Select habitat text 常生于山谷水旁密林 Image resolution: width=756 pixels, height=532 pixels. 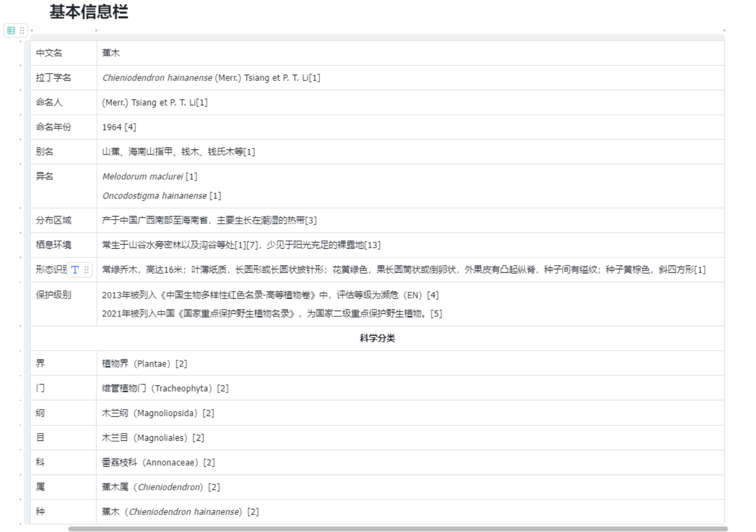click(x=142, y=245)
